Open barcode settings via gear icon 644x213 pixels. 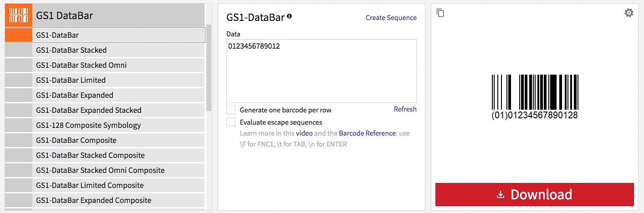629,13
